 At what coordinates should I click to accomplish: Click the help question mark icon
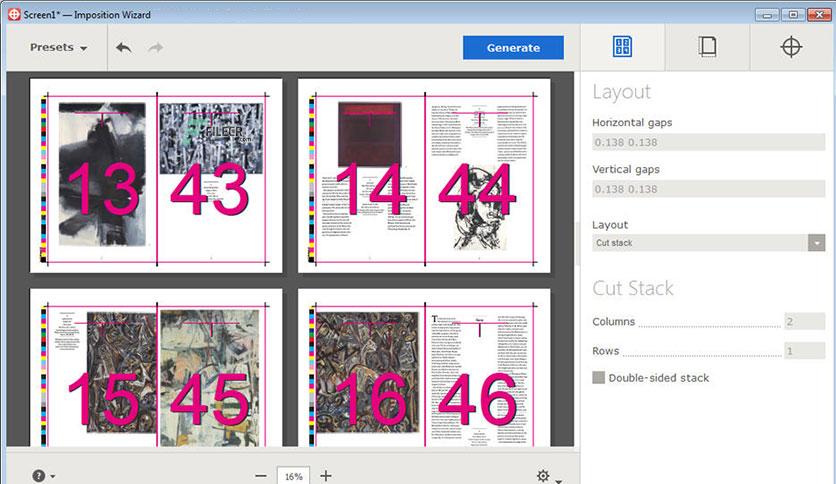coord(38,475)
